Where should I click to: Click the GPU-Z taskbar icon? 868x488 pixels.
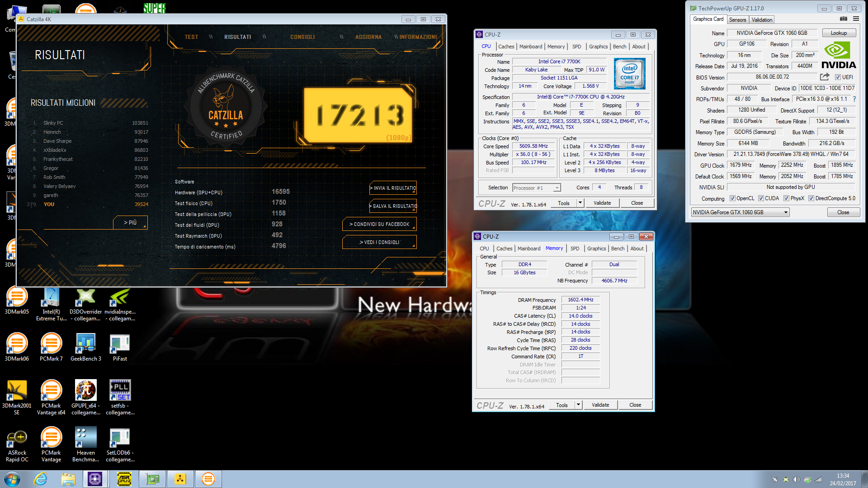pyautogui.click(x=152, y=479)
